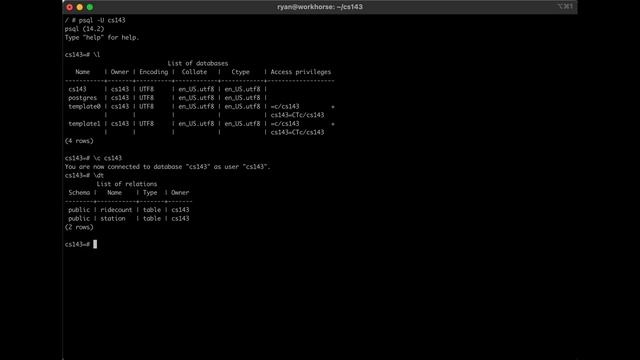The width and height of the screenshot is (640, 360).
Task: Click the '\c cs143' command line
Action: point(93,158)
